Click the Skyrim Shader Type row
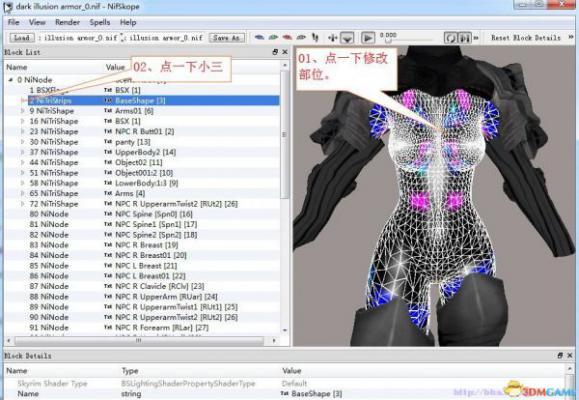 click(284, 383)
